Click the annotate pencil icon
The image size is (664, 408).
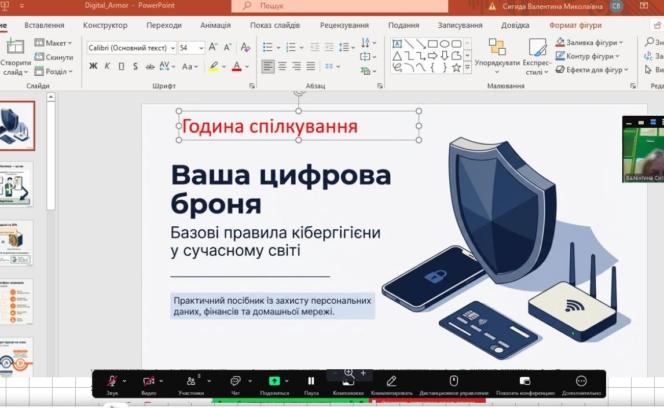click(391, 381)
